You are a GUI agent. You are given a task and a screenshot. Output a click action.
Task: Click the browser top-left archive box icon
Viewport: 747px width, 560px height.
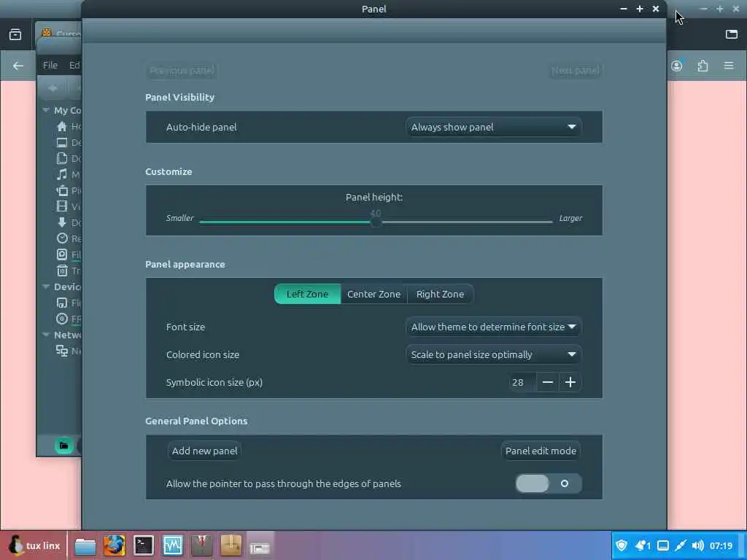pos(15,34)
